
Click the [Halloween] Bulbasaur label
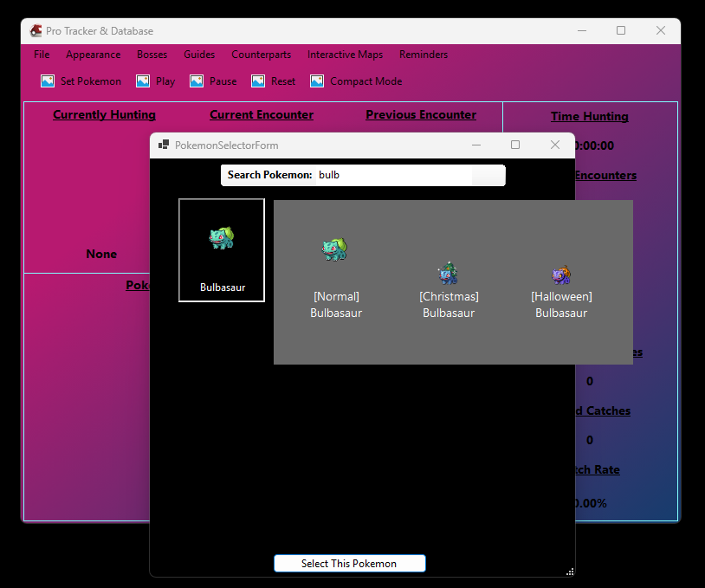click(x=561, y=305)
